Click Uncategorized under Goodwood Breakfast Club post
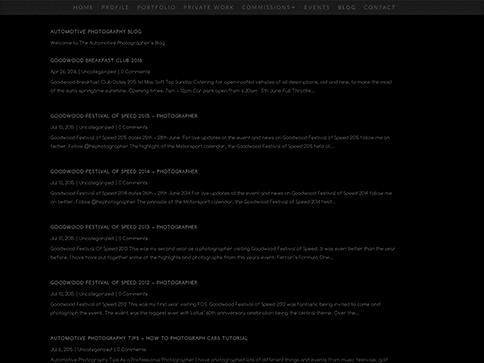Screen dimensions: 484x363 click(x=99, y=72)
